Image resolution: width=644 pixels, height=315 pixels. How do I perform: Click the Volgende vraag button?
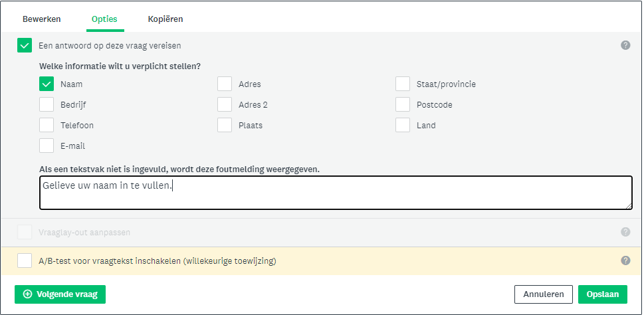[60, 294]
